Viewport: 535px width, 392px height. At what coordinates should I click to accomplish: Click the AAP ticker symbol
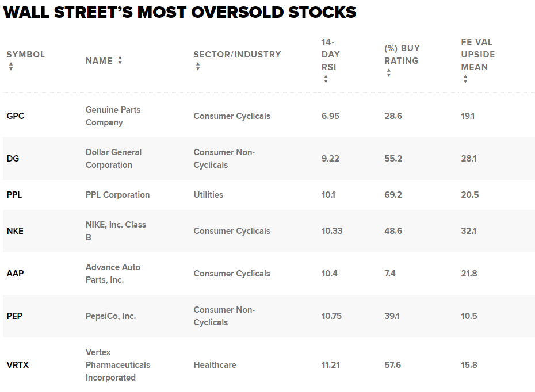click(15, 274)
